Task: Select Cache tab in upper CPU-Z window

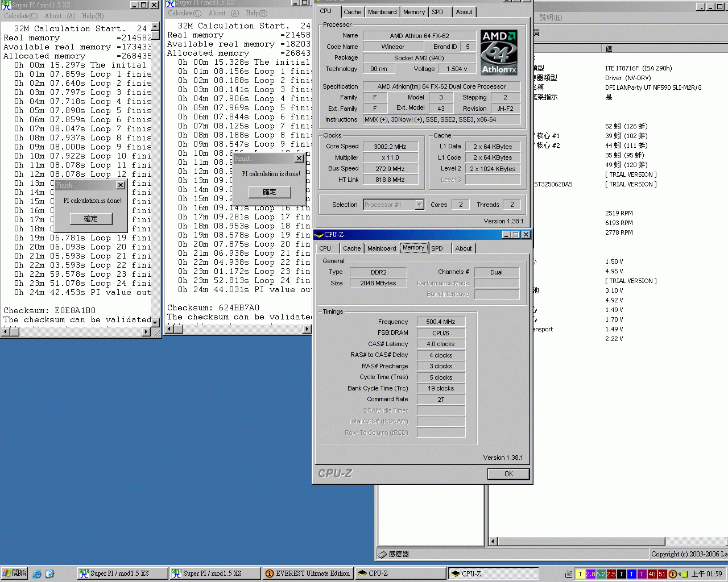Action: [353, 12]
